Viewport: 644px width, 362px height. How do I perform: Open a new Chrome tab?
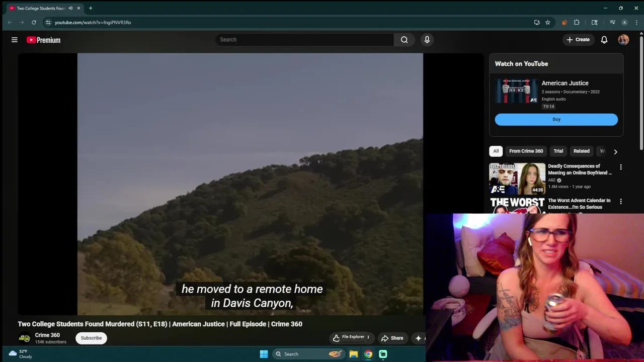[x=91, y=8]
